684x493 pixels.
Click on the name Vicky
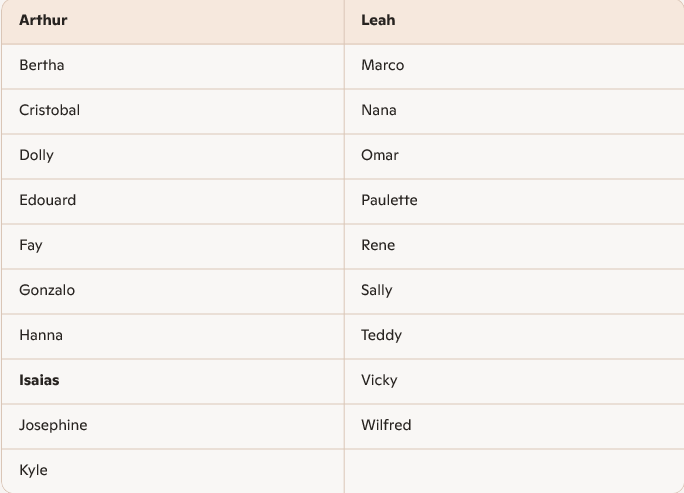(x=379, y=380)
